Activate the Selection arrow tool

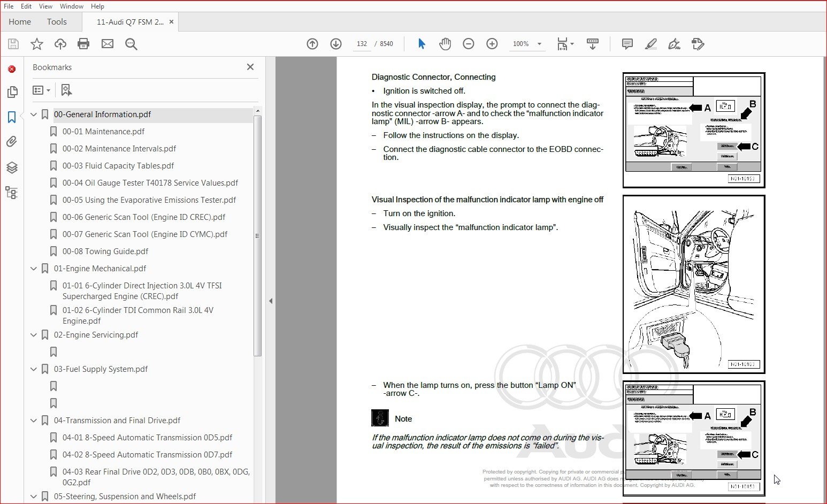(422, 44)
